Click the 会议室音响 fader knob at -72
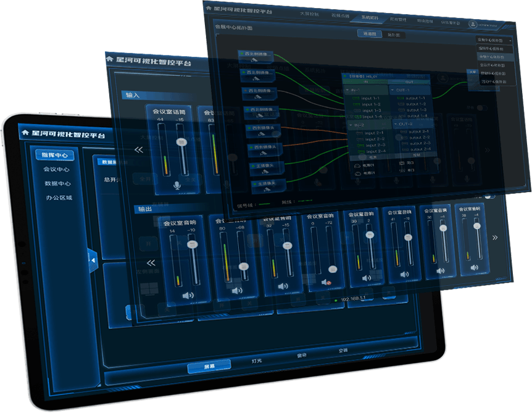 pos(333,269)
